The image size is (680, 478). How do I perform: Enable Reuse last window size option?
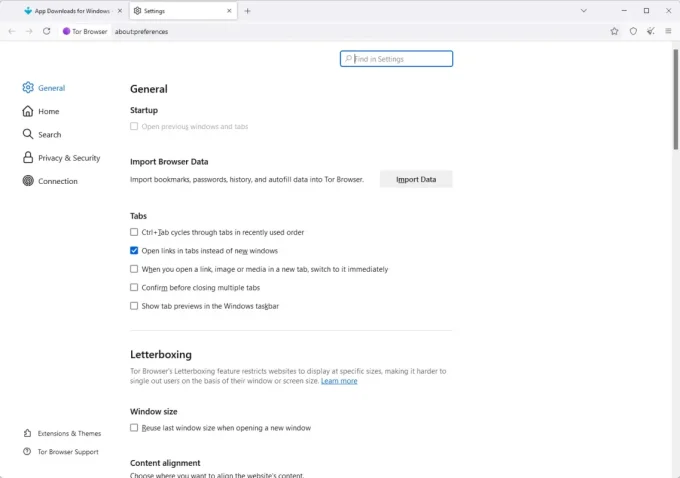[x=134, y=428]
